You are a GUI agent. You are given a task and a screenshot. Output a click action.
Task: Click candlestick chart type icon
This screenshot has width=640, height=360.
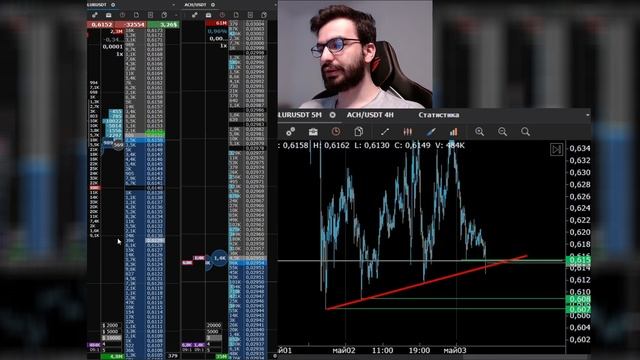[407, 131]
